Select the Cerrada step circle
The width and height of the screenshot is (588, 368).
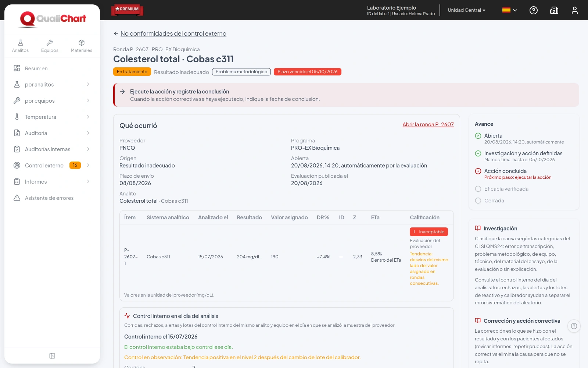478,201
